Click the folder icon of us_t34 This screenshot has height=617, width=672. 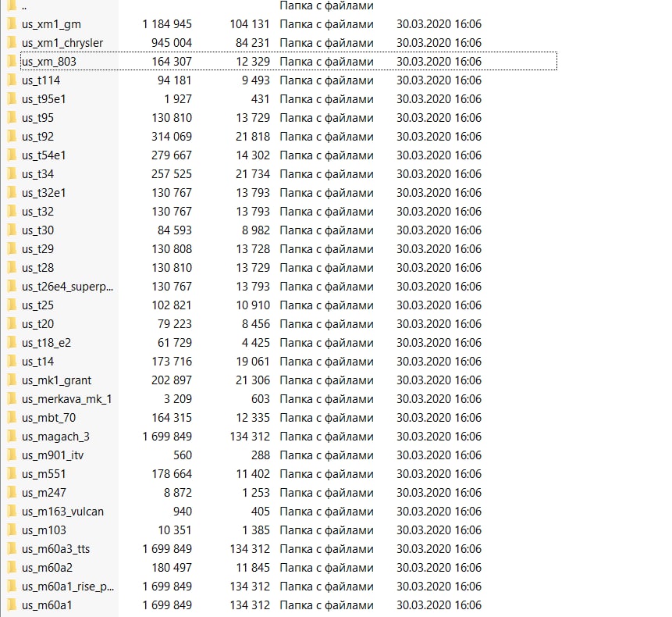(x=12, y=173)
